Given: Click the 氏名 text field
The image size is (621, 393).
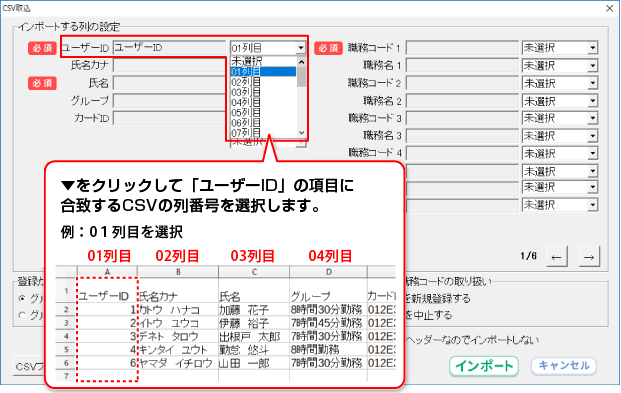Looking at the screenshot, I should point(170,83).
